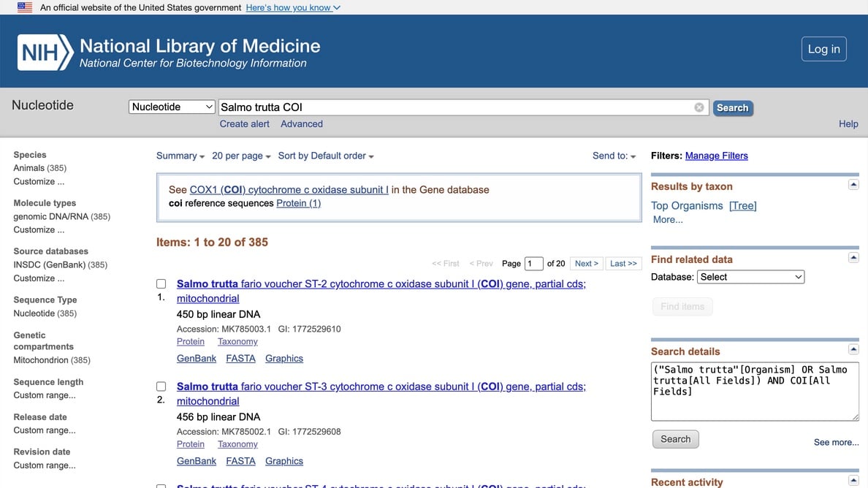Viewport: 868px width, 488px height.
Task: Collapse the Results by taxon panel
Action: coord(853,184)
